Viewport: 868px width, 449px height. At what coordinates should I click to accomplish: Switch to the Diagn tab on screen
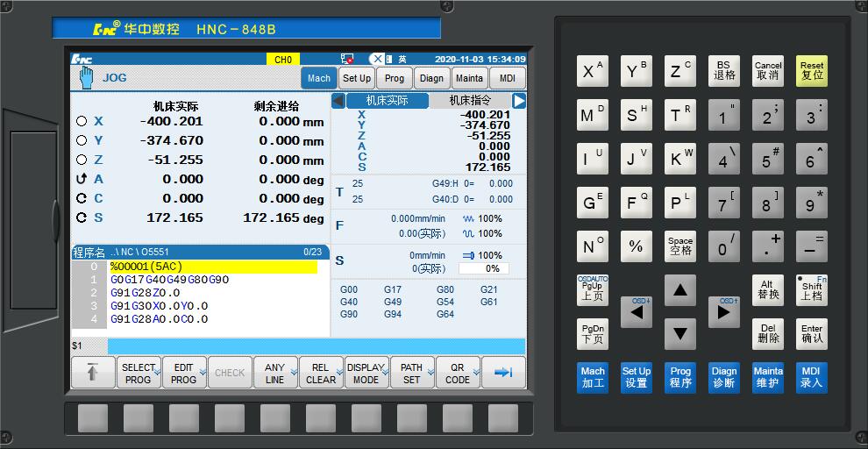431,78
